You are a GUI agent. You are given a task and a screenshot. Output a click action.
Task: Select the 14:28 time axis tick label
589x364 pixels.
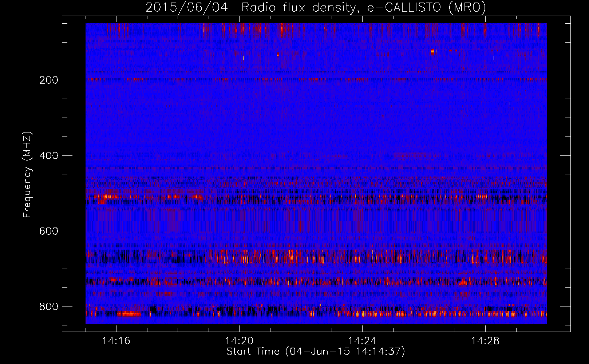pyautogui.click(x=485, y=341)
